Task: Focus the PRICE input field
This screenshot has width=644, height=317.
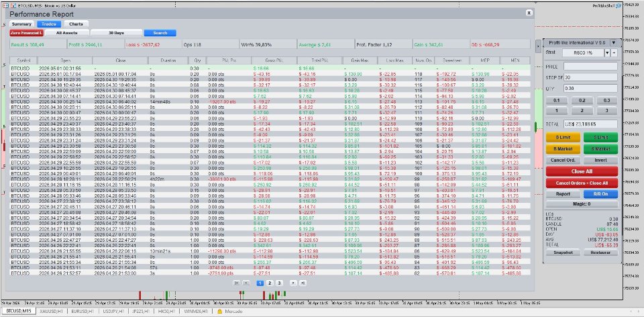Action: [590, 66]
